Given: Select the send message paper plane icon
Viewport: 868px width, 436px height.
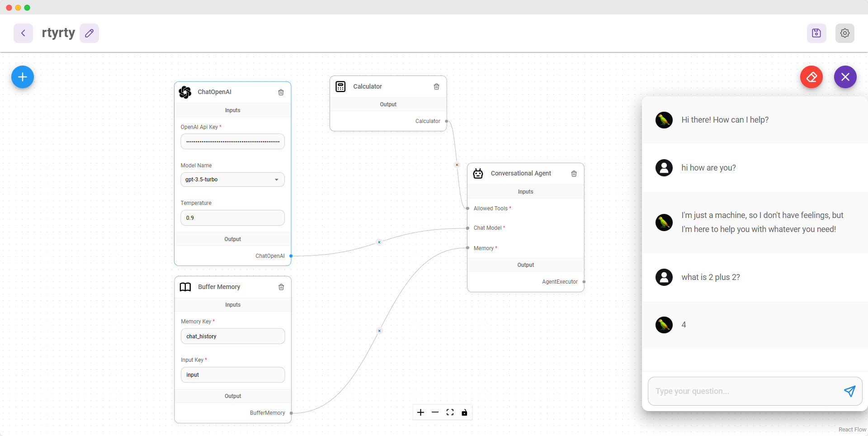Looking at the screenshot, I should click(850, 391).
